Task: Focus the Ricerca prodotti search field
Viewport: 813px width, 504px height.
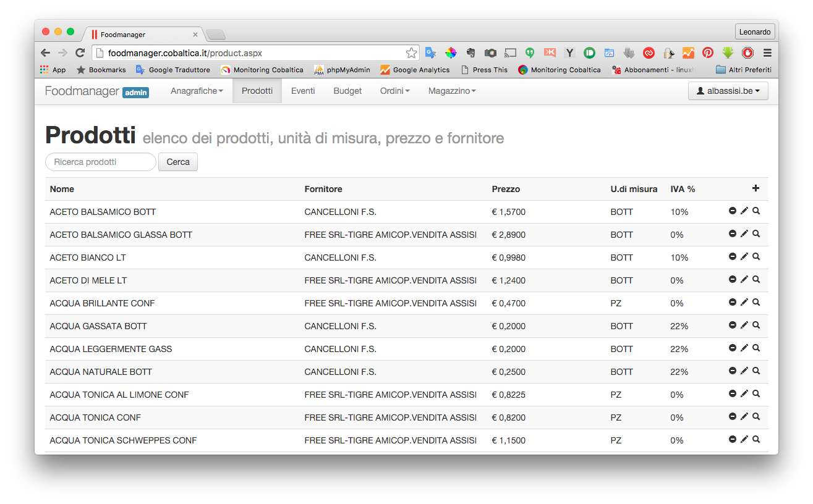Action: (x=101, y=162)
